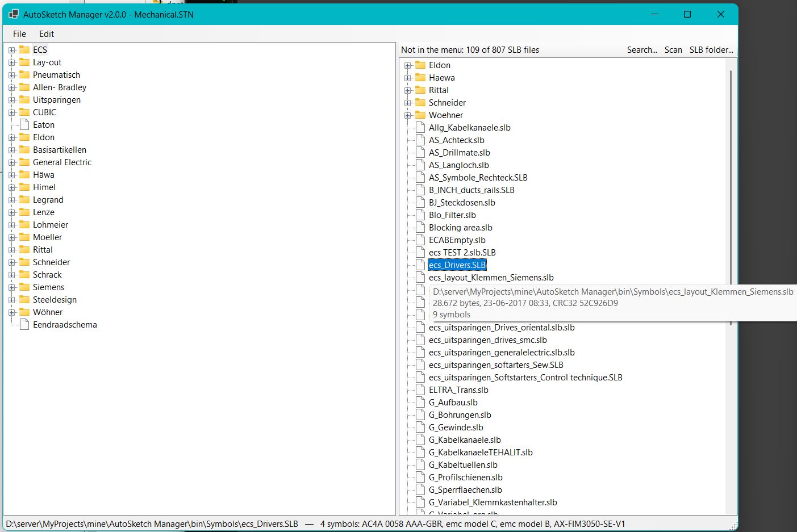The width and height of the screenshot is (797, 532).
Task: Click the ELTRA_Trans.slb file icon
Action: [x=420, y=389]
